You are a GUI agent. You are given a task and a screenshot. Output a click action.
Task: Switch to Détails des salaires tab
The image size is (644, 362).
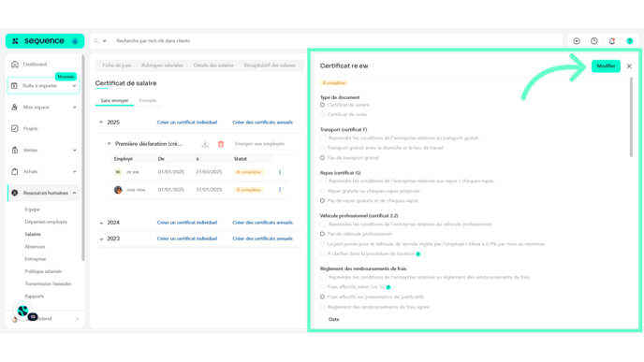213,65
